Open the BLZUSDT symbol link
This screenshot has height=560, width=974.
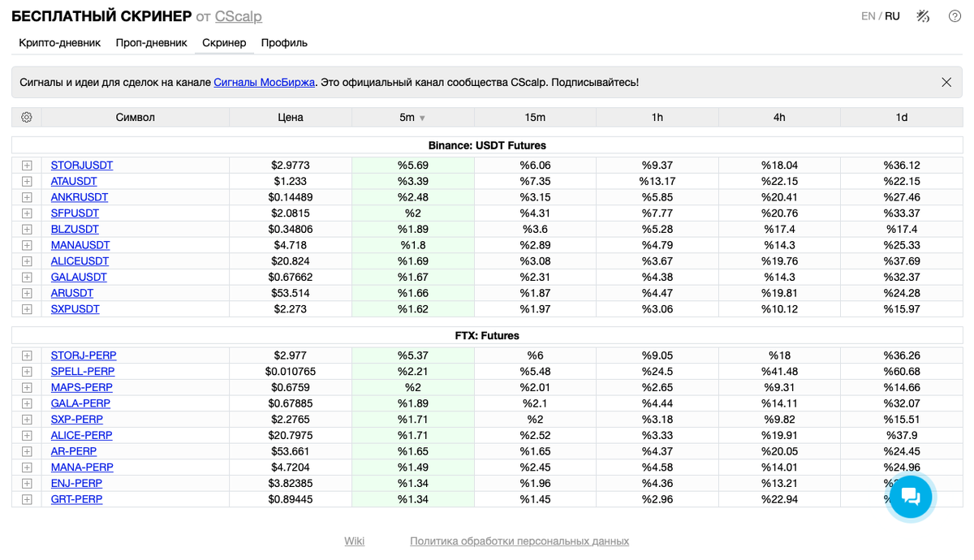pos(75,230)
